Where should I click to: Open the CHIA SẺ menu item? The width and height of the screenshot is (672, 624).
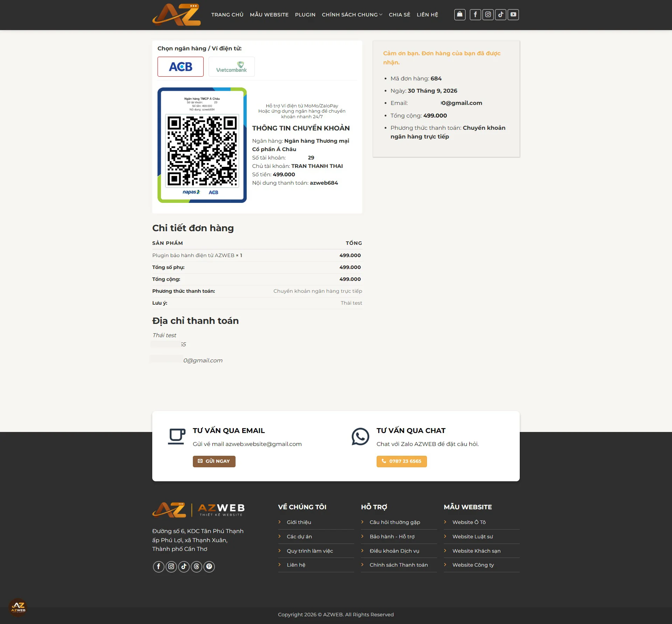pyautogui.click(x=399, y=15)
